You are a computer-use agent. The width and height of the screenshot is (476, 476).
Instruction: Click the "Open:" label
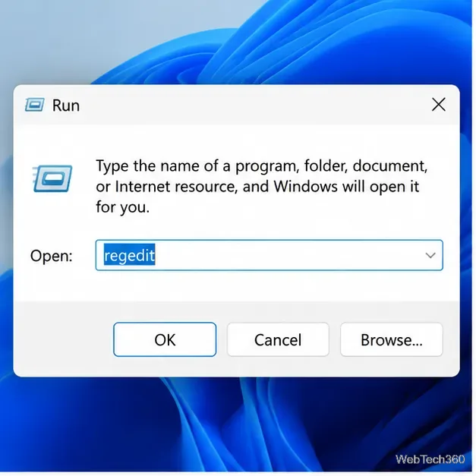tap(52, 256)
